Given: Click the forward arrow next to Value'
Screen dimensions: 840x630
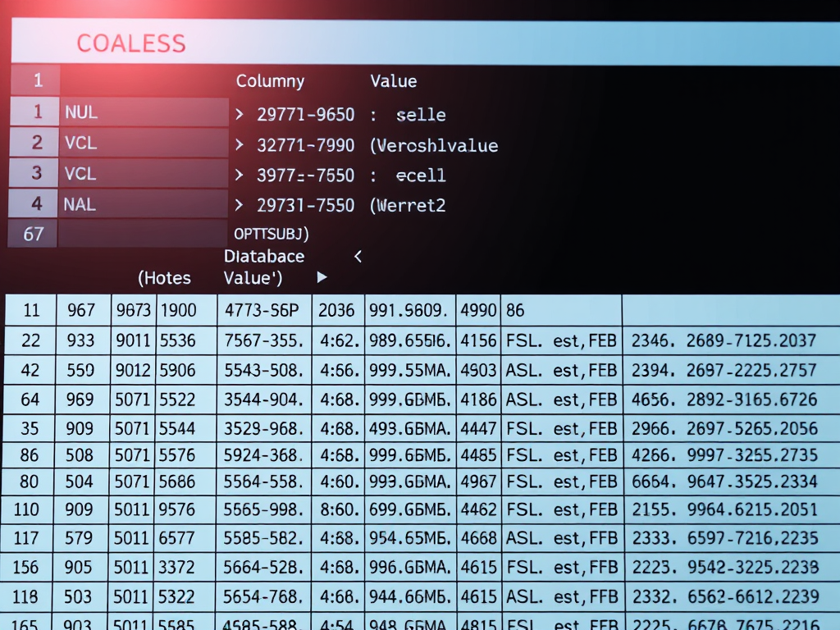Looking at the screenshot, I should (322, 277).
